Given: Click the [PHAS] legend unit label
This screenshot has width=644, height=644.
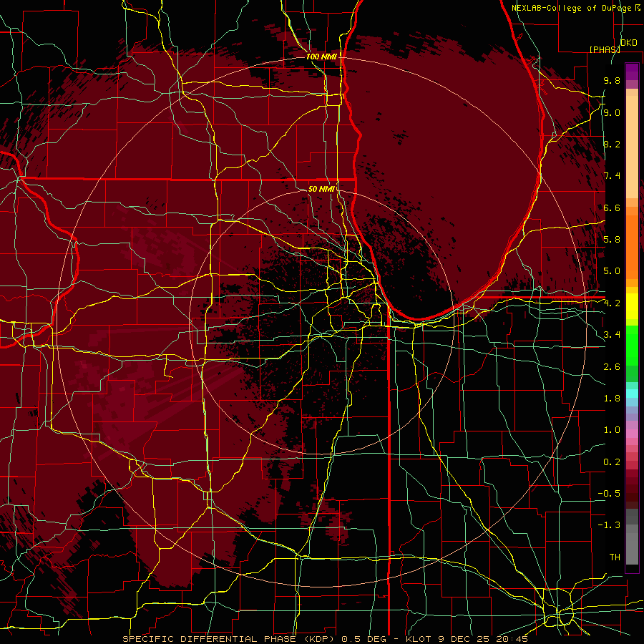Looking at the screenshot, I should [605, 49].
